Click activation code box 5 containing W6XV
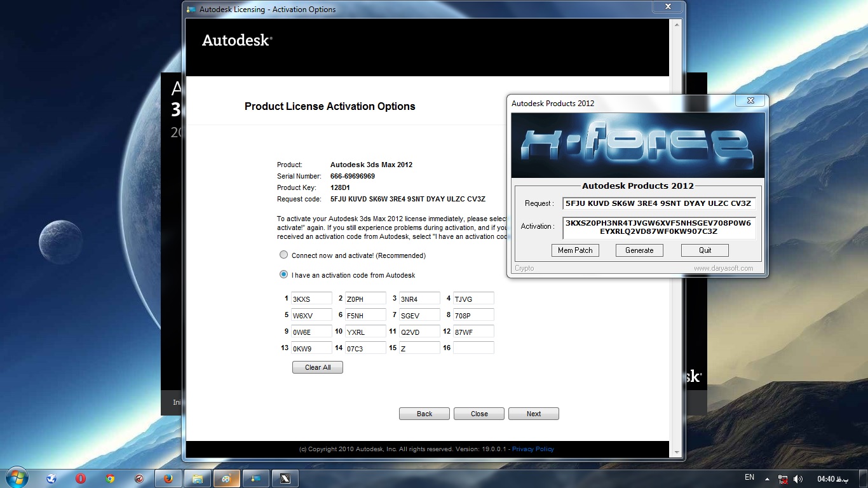Screen dimensions: 868x488 311,315
